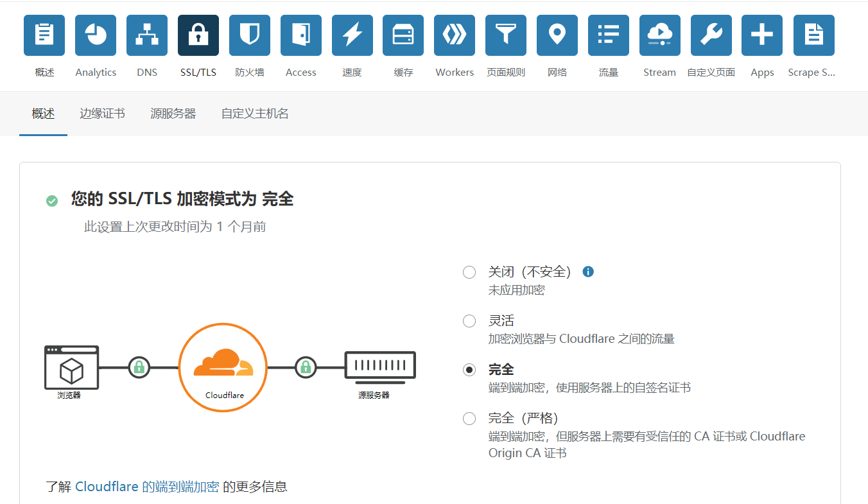Click the heading 您的 SSL/TLS 加密模式为 完全
Image resolution: width=868 pixels, height=504 pixels.
click(182, 200)
